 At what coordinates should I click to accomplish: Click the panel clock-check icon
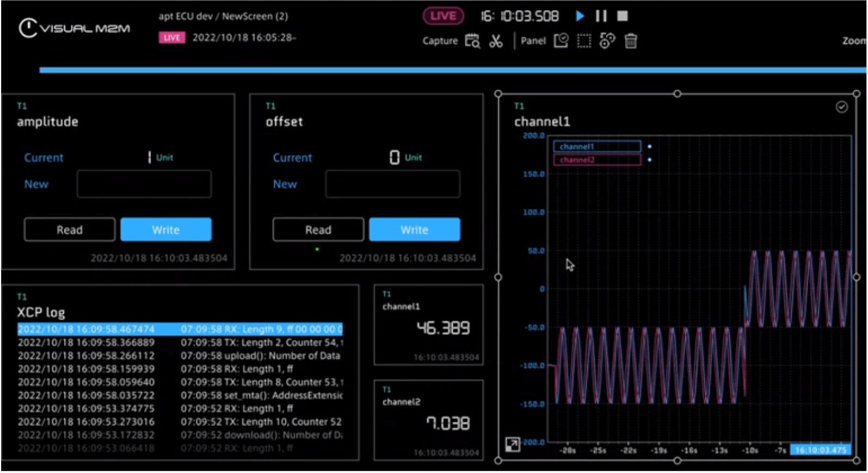[x=561, y=41]
